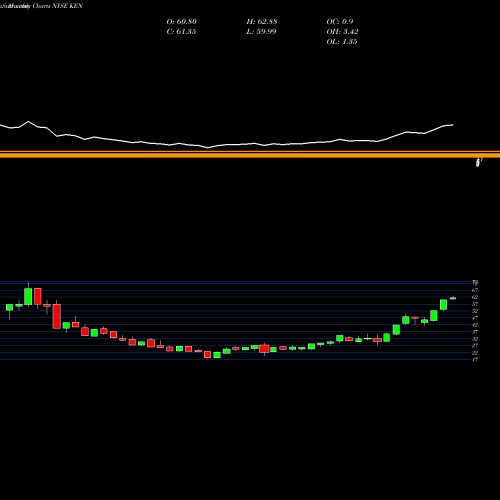500x500 pixels.
Task: Click the 67 price axis label
Action: click(x=475, y=290)
